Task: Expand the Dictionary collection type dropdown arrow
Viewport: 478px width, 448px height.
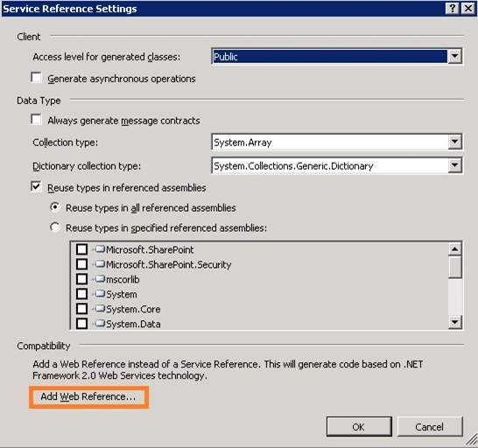Action: (454, 165)
